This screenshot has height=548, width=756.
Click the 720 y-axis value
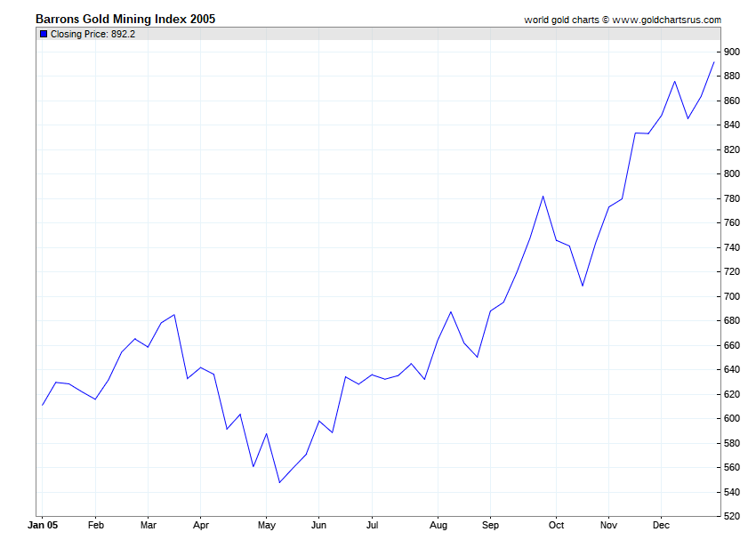(731, 271)
